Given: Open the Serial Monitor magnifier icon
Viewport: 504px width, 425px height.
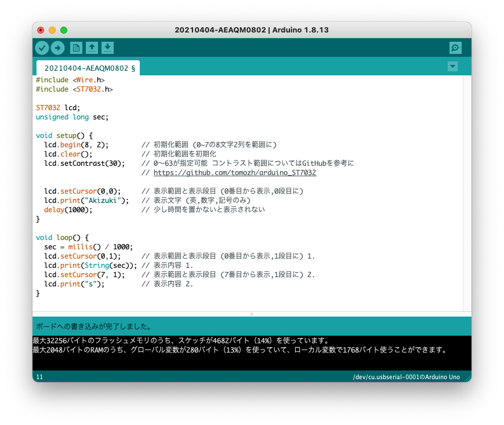Looking at the screenshot, I should [455, 48].
